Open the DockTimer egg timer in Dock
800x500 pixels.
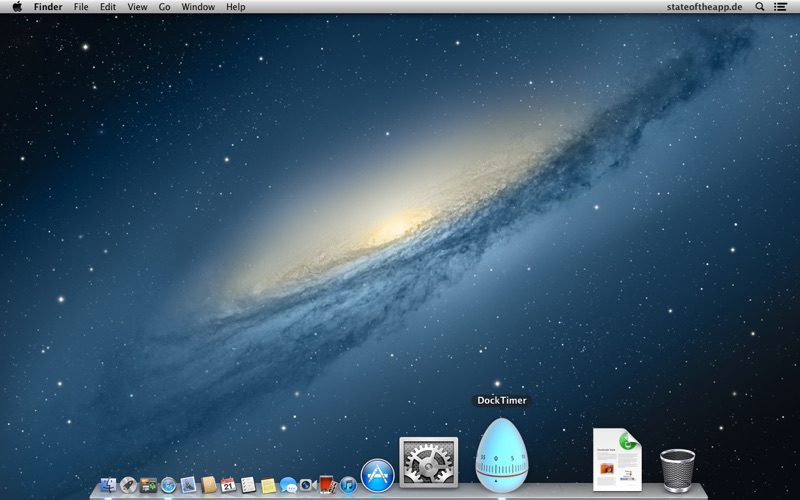pyautogui.click(x=501, y=455)
